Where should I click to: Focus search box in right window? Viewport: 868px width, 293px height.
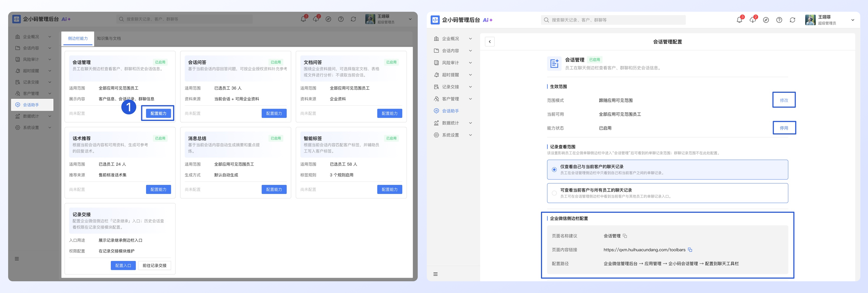tap(613, 20)
